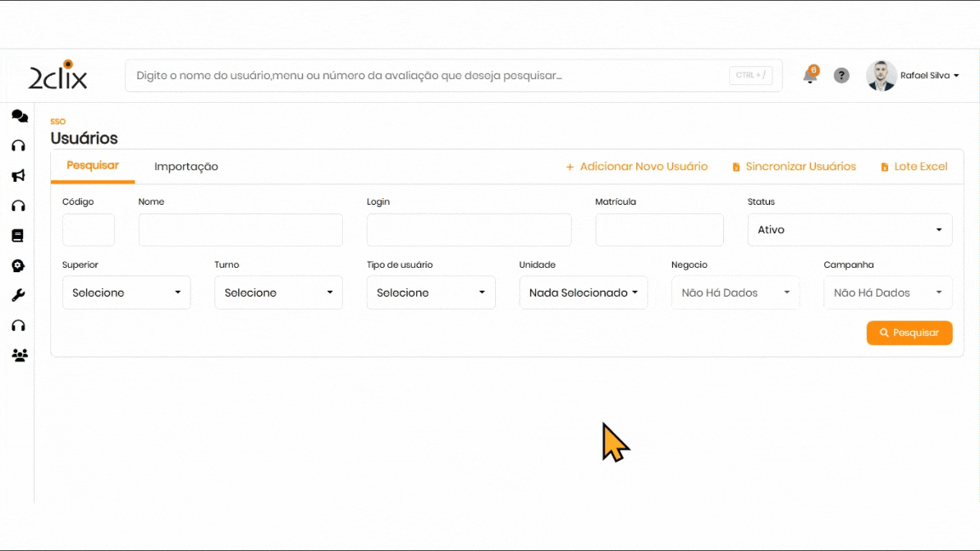980x551 pixels.
Task: Open the chat bubbles sidebar icon
Action: [19, 116]
